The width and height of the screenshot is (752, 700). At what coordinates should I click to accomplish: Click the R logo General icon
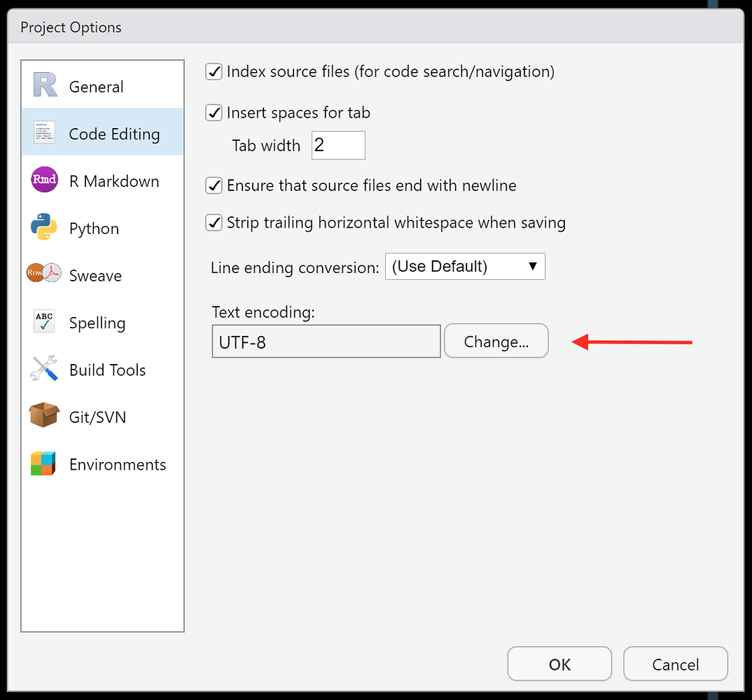(x=41, y=84)
